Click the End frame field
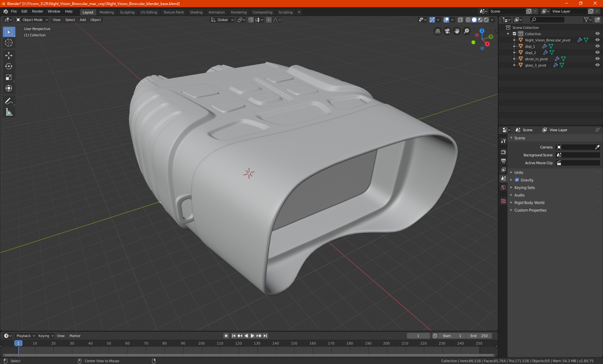The height and width of the screenshot is (364, 603). click(x=479, y=336)
